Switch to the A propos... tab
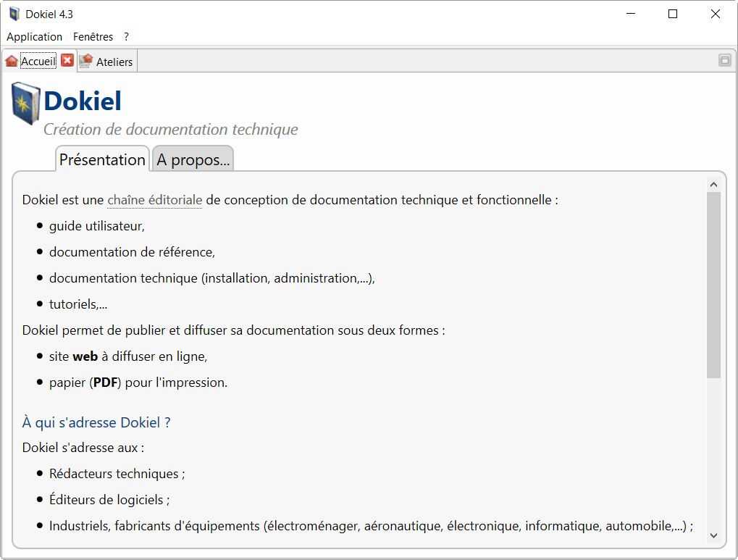738x560 pixels. 193,160
